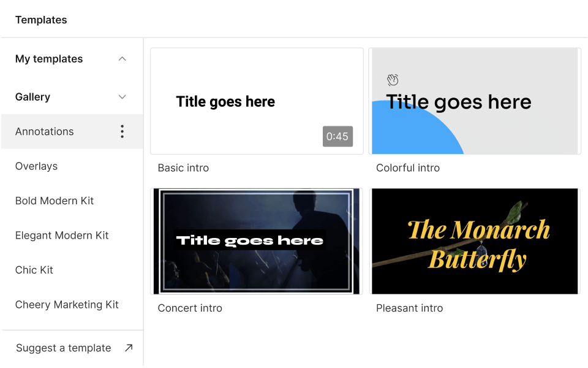
Task: Click the waving hand icon in Colorful intro
Action: pos(392,80)
